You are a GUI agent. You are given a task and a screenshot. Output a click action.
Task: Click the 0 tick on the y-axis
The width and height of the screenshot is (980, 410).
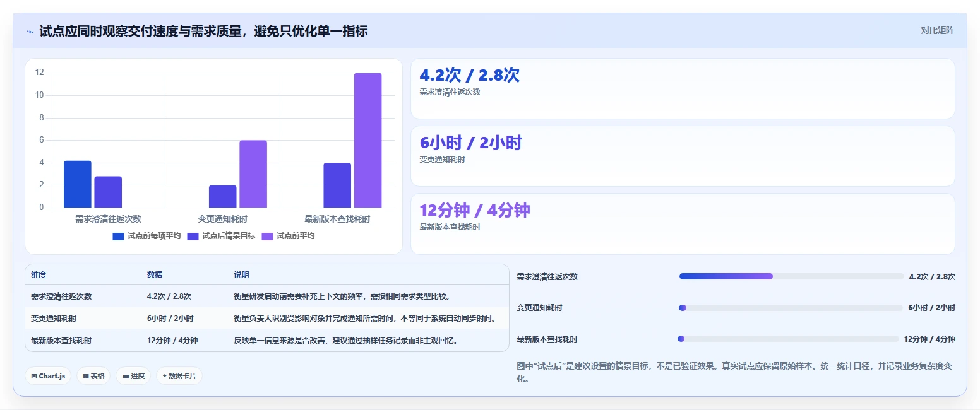coord(42,208)
